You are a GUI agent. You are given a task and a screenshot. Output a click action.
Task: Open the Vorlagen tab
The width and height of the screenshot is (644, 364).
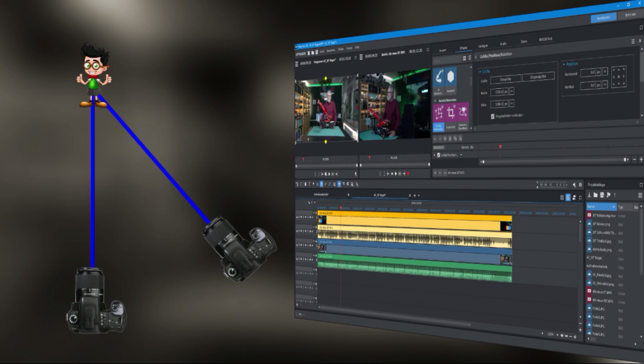483,45
